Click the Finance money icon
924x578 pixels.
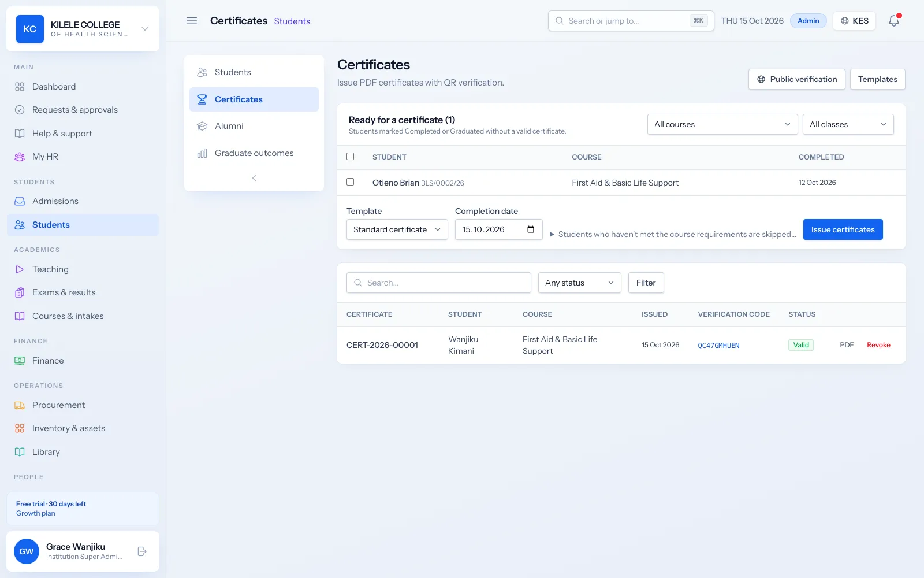coord(20,361)
